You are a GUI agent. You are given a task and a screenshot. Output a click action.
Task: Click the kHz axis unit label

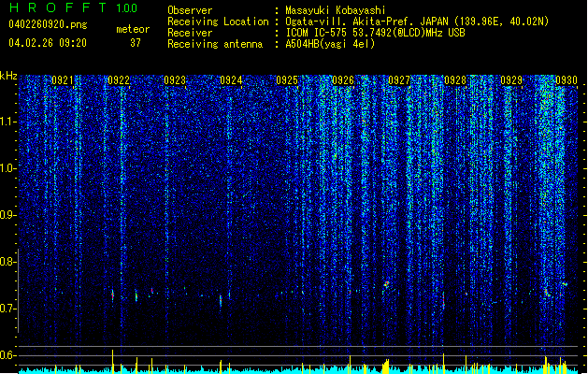pos(8,76)
